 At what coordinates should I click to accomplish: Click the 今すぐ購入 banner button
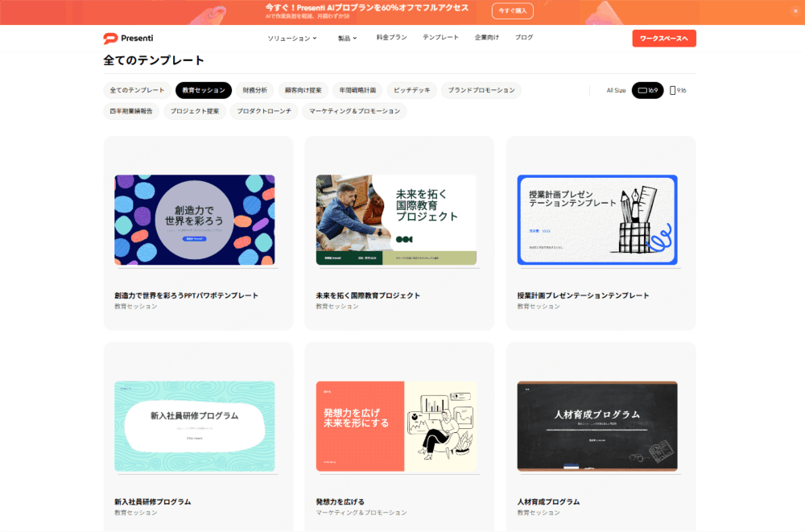512,10
